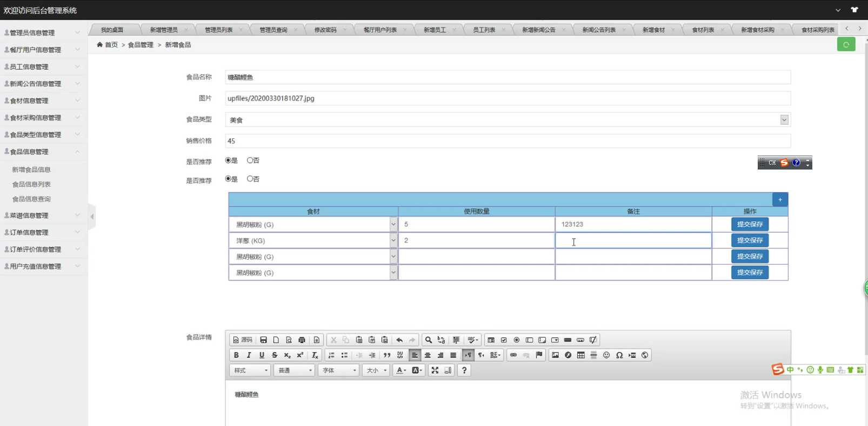Click the Smiley emoticon icon
Viewport: 868px width, 426px height.
(606, 355)
